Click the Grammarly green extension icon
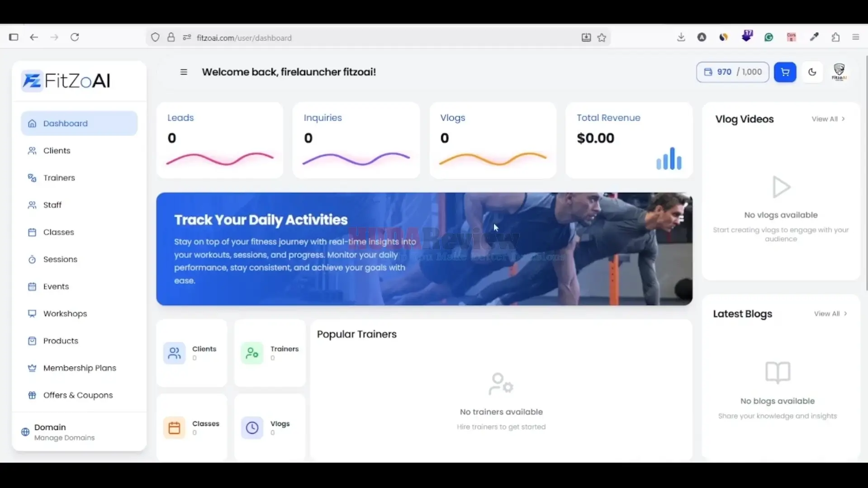Viewport: 868px width, 488px height. click(x=768, y=38)
